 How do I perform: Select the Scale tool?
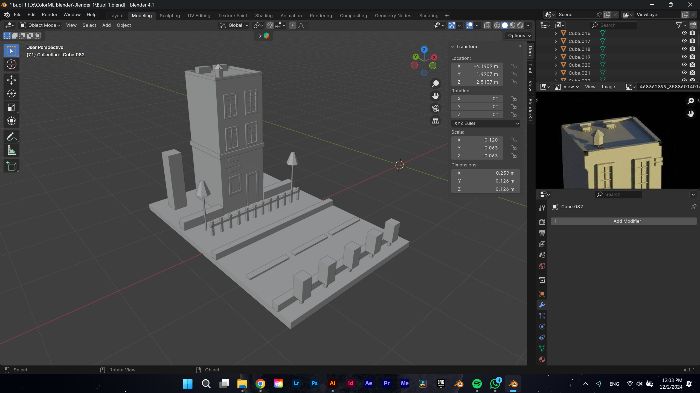click(12, 108)
